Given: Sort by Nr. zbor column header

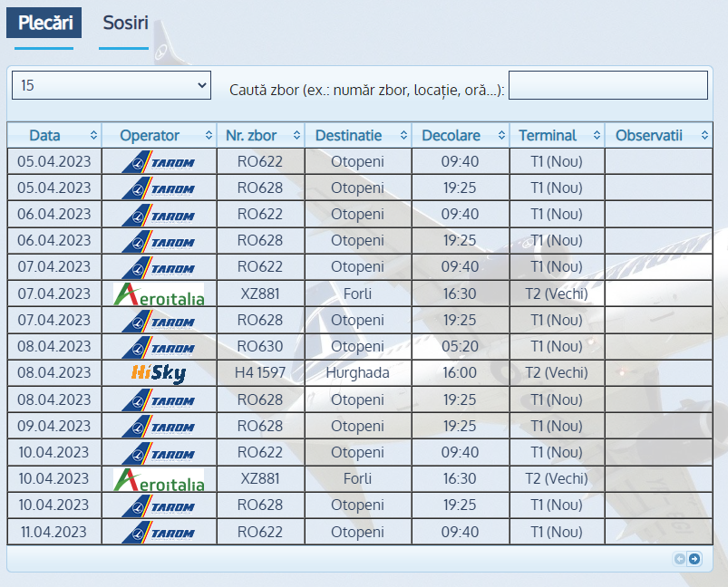Looking at the screenshot, I should (260, 136).
